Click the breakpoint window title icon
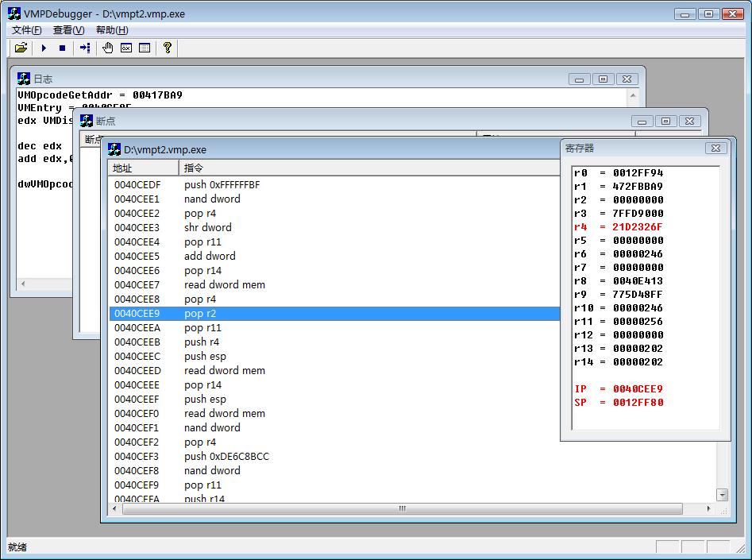752x560 pixels. click(x=87, y=121)
